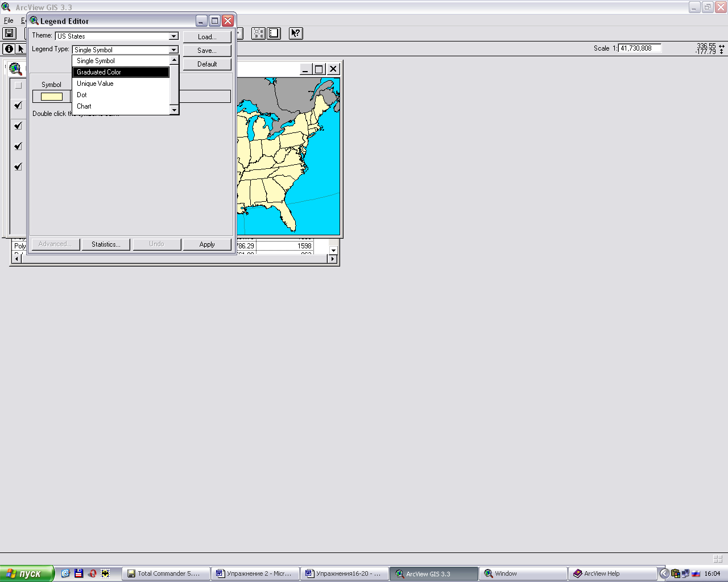Check the unchecked theme checkbox
This screenshot has width=728, height=582.
pyautogui.click(x=18, y=85)
